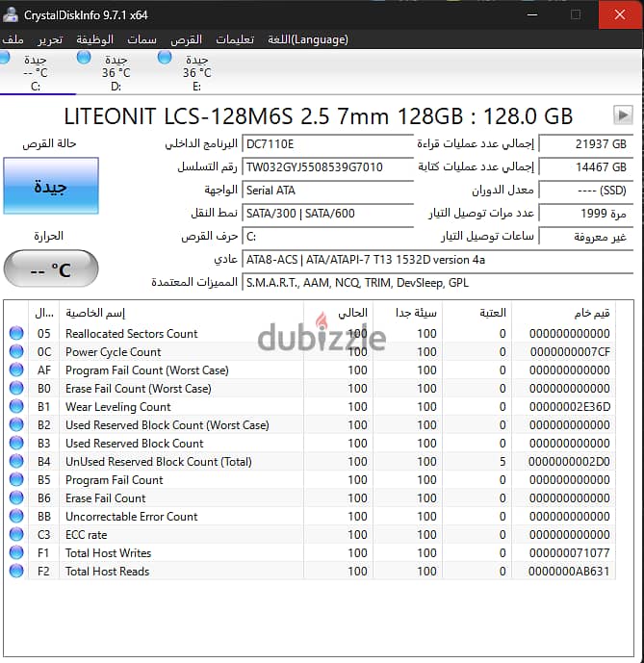644x663 pixels.
Task: Select the ECC rate row
Action: point(310,534)
